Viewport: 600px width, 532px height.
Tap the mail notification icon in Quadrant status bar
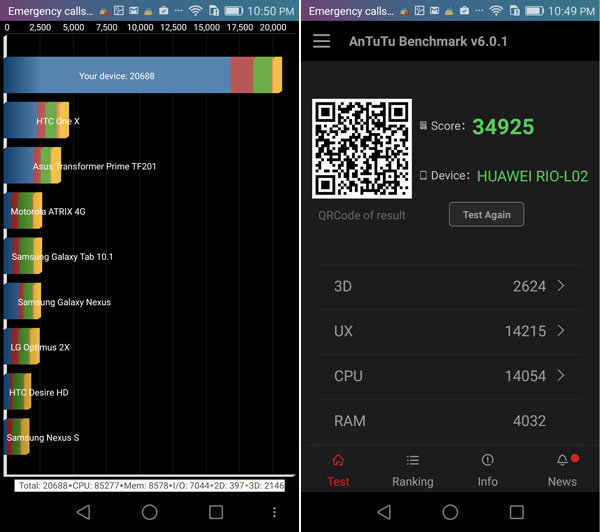(134, 11)
